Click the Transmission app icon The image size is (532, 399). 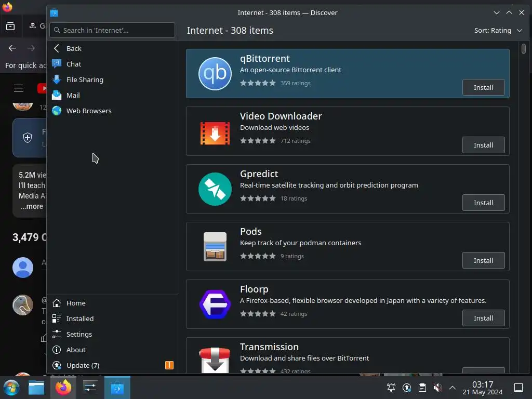click(215, 360)
